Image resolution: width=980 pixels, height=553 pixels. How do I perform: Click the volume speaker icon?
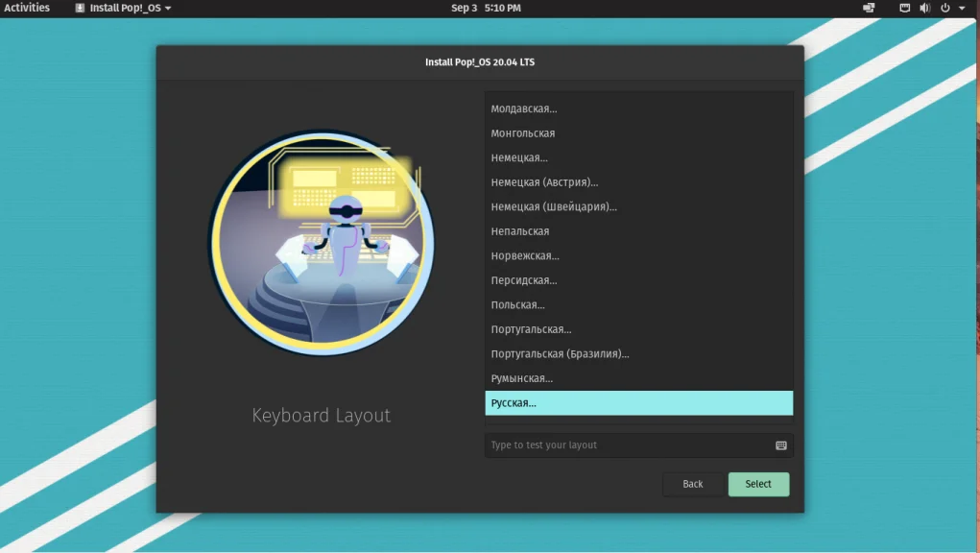(925, 8)
